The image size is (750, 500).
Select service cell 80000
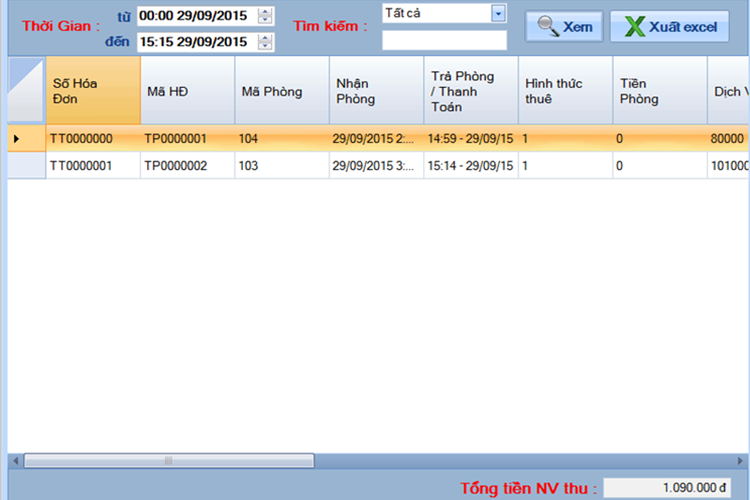click(728, 139)
